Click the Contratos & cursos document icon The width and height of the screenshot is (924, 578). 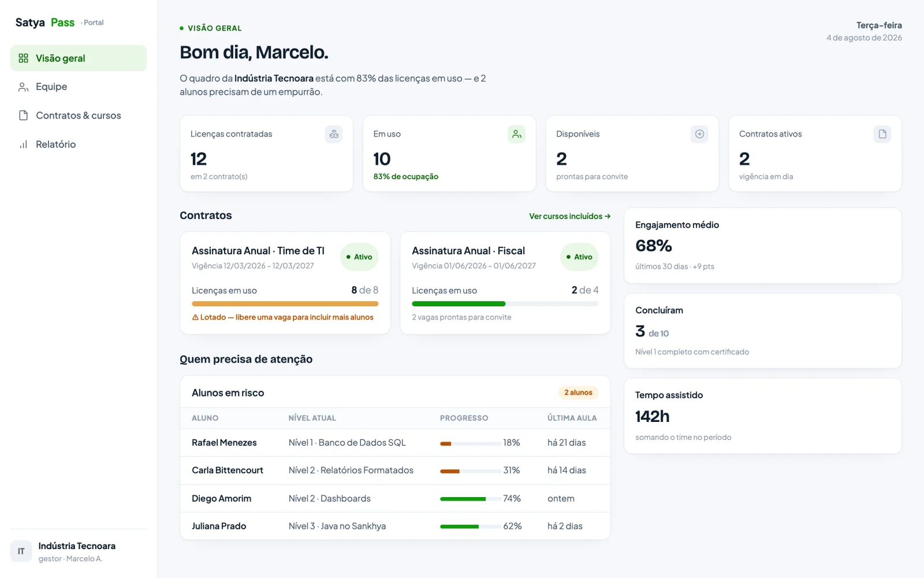(24, 116)
